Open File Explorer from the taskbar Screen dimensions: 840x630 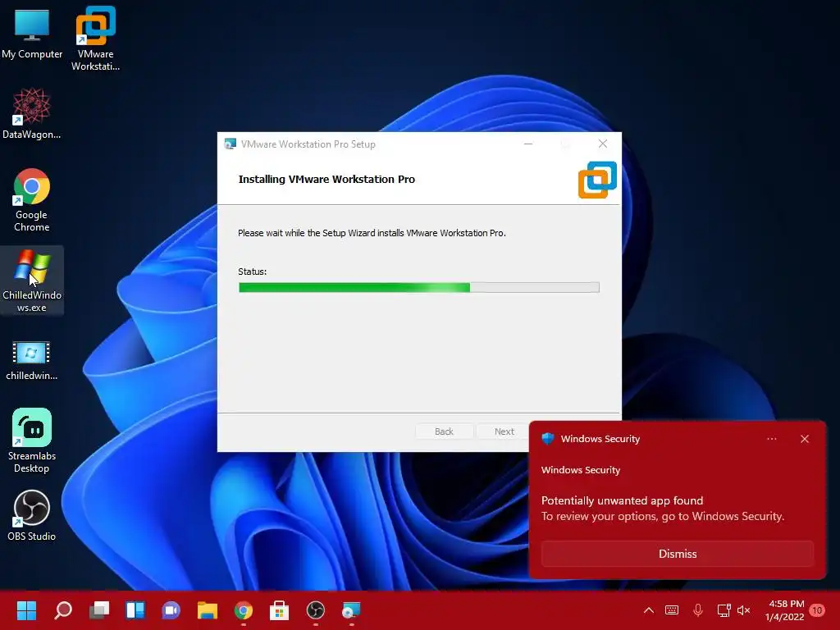point(208,610)
